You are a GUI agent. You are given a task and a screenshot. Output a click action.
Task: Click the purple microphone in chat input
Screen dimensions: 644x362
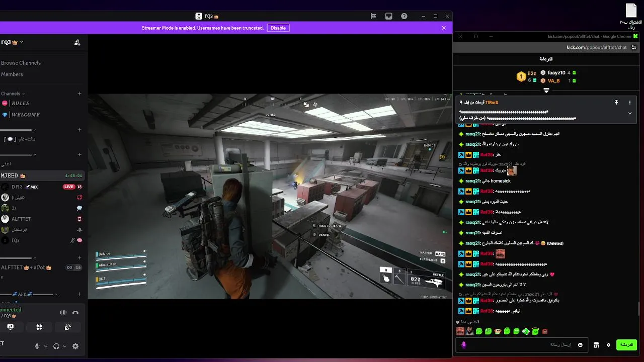click(x=464, y=345)
